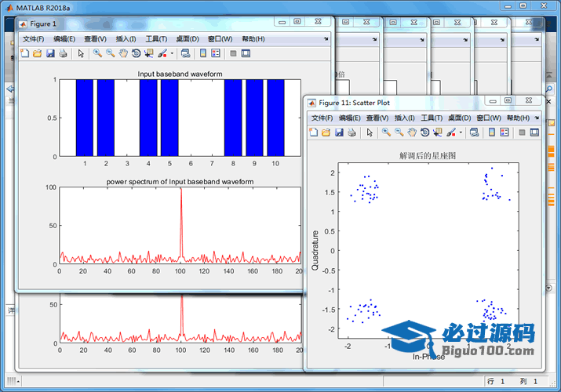Image resolution: width=561 pixels, height=392 pixels.
Task: Click Link Plot icon in Figure 1 toolbar
Action: click(185, 53)
